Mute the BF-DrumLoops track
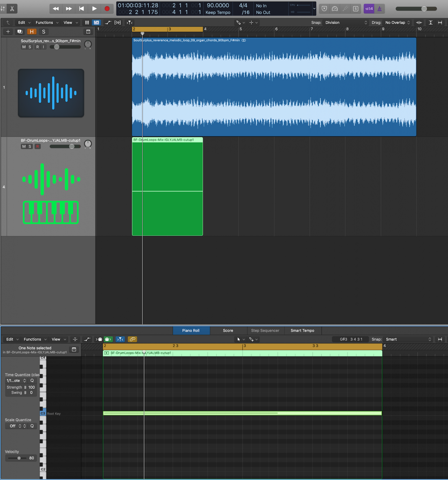This screenshot has width=448, height=480. click(x=24, y=146)
